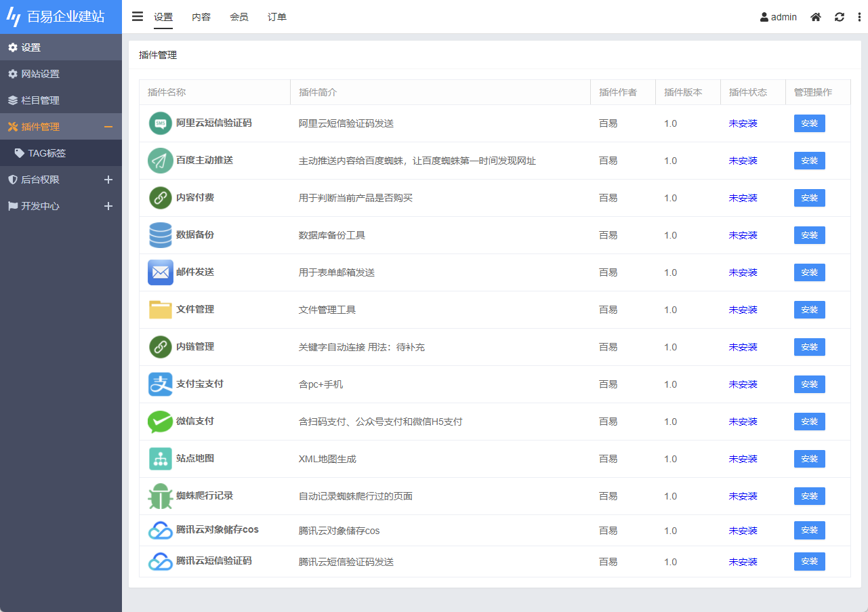
Task: Click the 百易企业建站 logo
Action: point(61,17)
